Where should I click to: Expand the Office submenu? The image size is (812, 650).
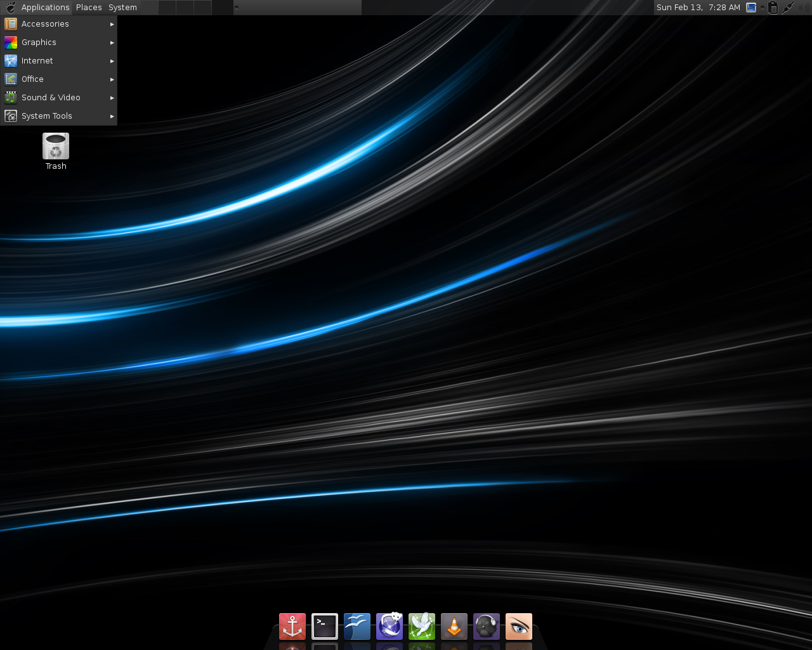58,79
